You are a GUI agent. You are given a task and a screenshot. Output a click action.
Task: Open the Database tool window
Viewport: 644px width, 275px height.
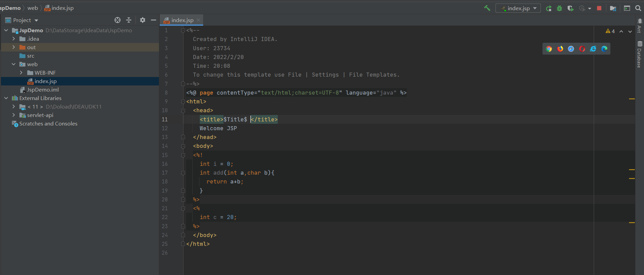(639, 54)
